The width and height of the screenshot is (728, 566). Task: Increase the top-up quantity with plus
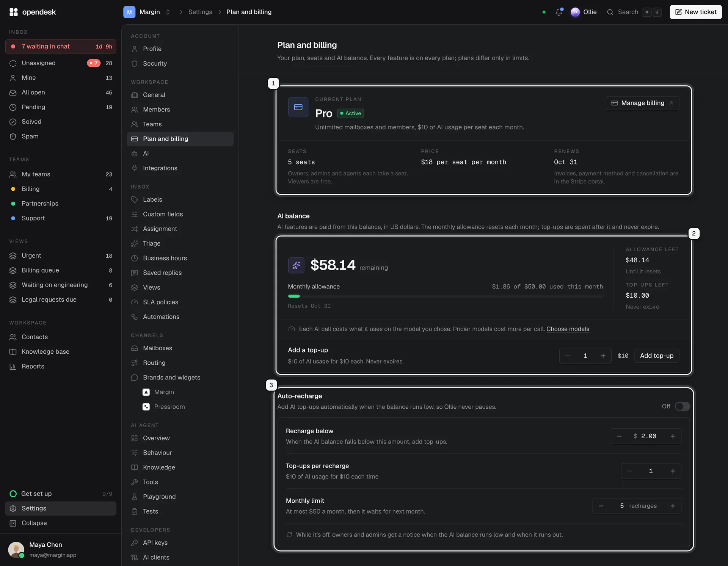pos(603,356)
